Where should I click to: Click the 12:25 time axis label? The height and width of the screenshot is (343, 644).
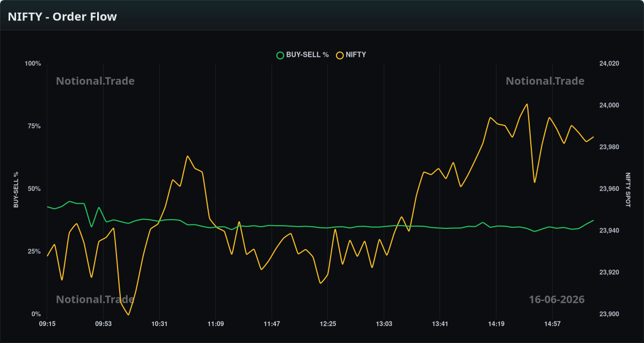click(327, 324)
